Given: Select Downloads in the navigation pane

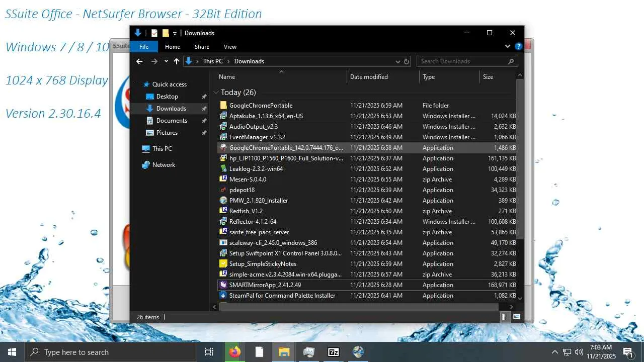Looking at the screenshot, I should coord(171,109).
